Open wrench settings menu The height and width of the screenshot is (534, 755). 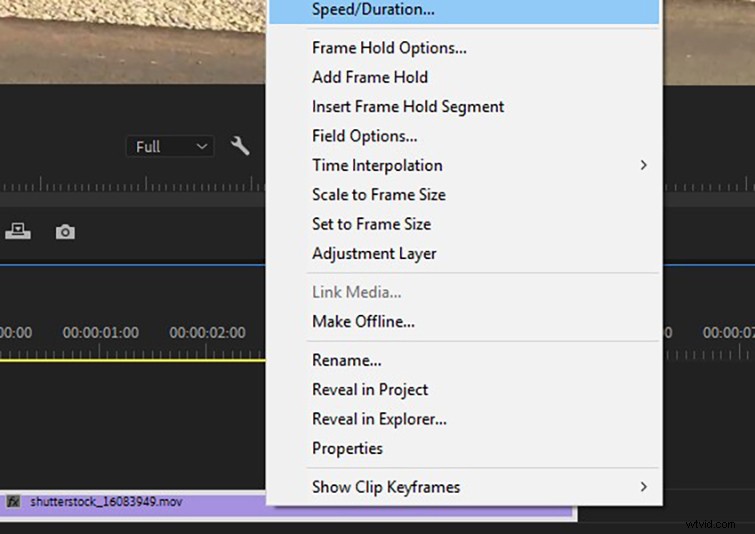point(240,146)
